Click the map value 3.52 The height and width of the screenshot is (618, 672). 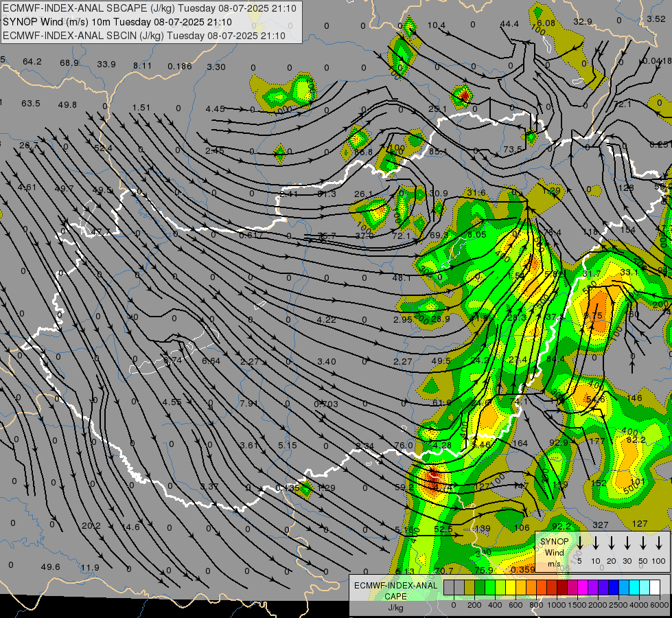656,19
